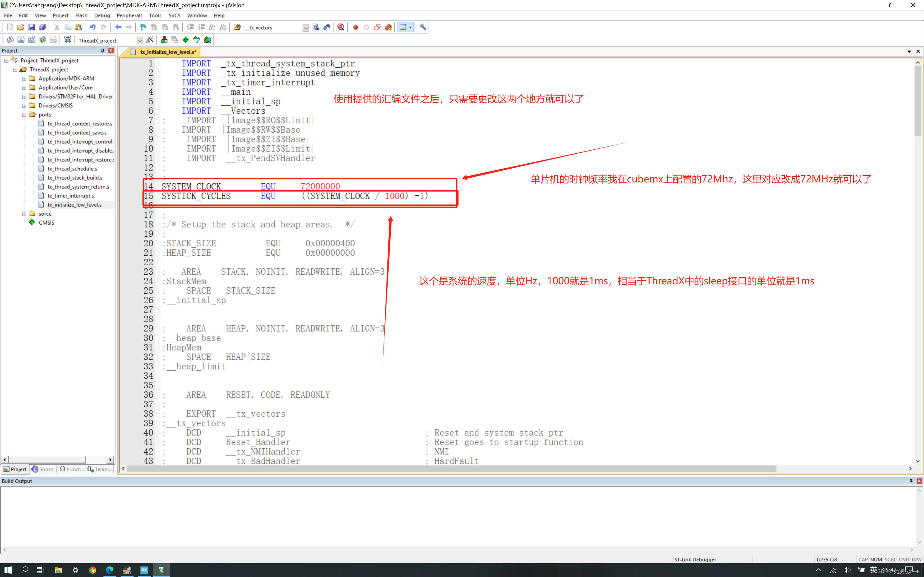Viewport: 924px width, 577px height.
Task: Toggle pin on Project panel
Action: 102,50
